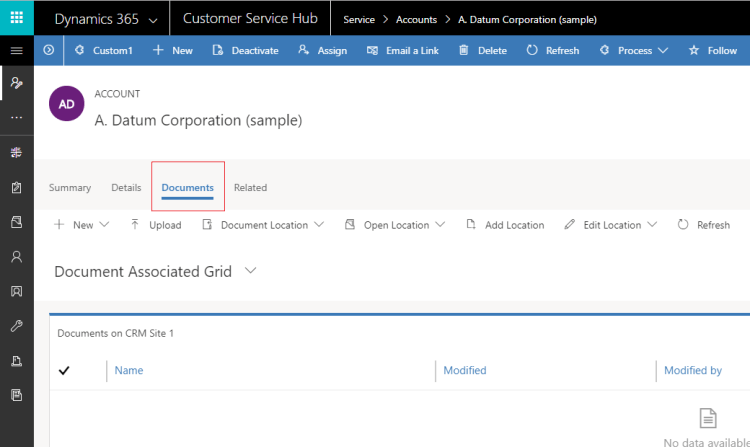Toggle the select-all checkmark in grid header

click(x=65, y=371)
